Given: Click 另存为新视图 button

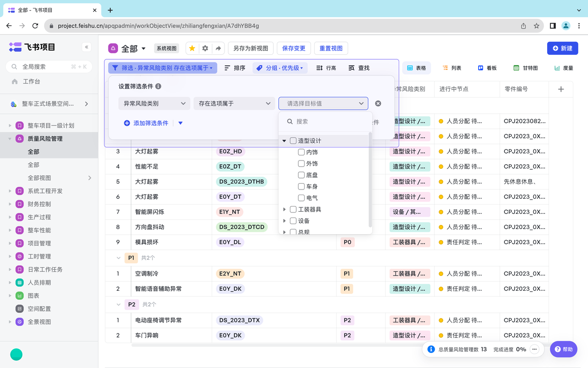Looking at the screenshot, I should point(251,48).
